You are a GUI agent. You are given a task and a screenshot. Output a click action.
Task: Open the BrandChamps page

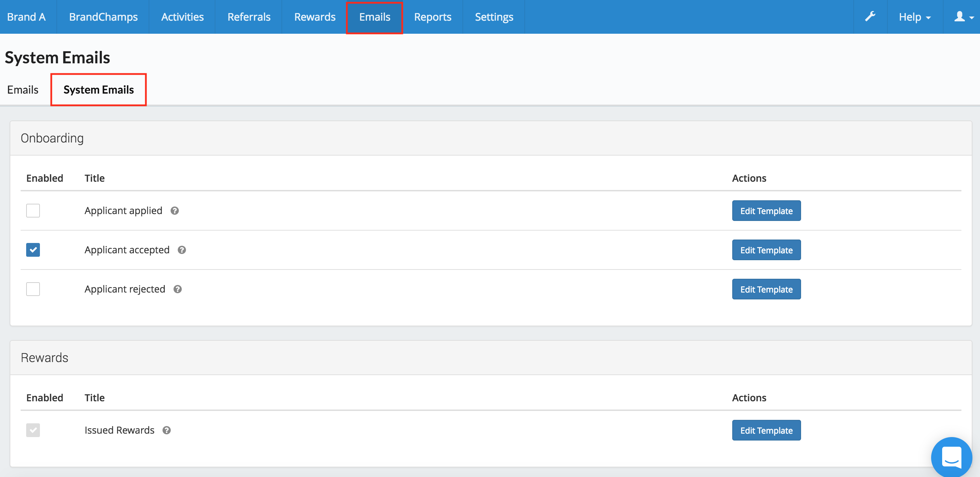pos(103,17)
